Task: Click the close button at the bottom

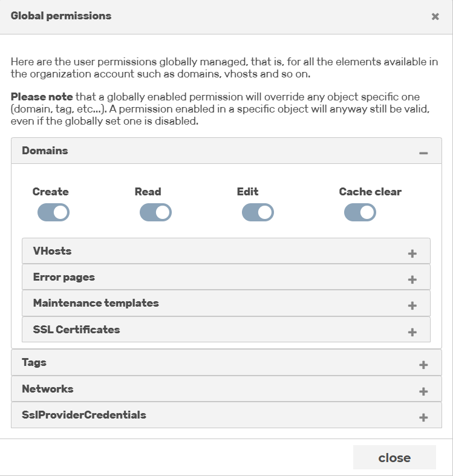Action: click(x=394, y=457)
